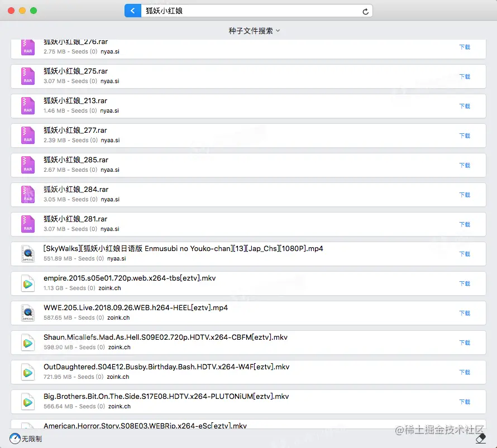The width and height of the screenshot is (497, 448).
Task: Select the SkyWalks Enmusubi no Youko-chan title
Action: tap(183, 248)
